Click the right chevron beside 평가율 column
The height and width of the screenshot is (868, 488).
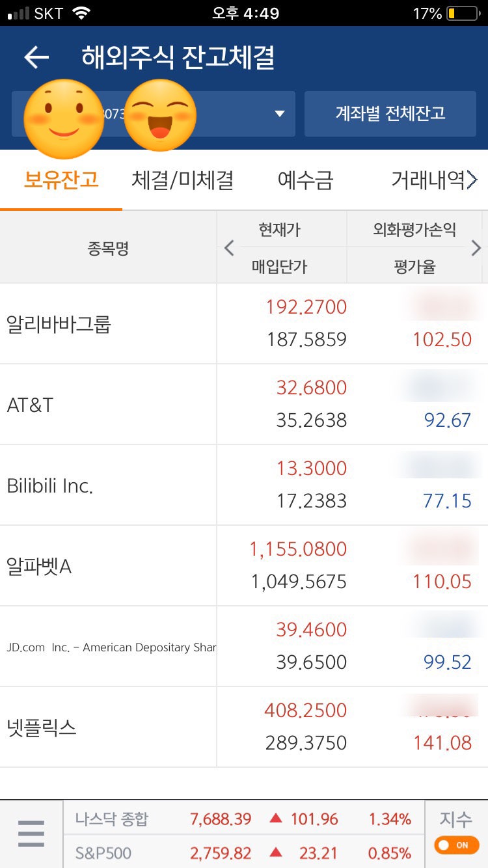click(x=477, y=248)
